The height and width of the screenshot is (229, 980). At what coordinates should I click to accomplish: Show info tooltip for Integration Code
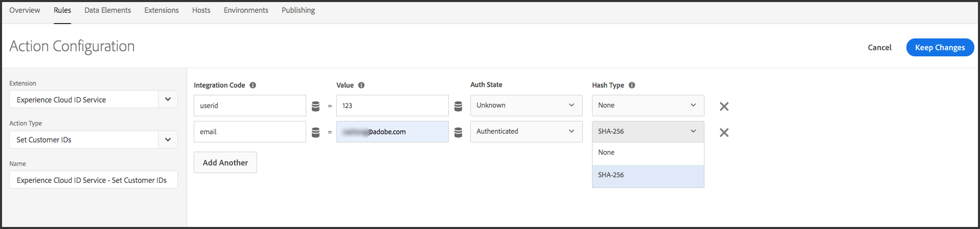tap(253, 85)
